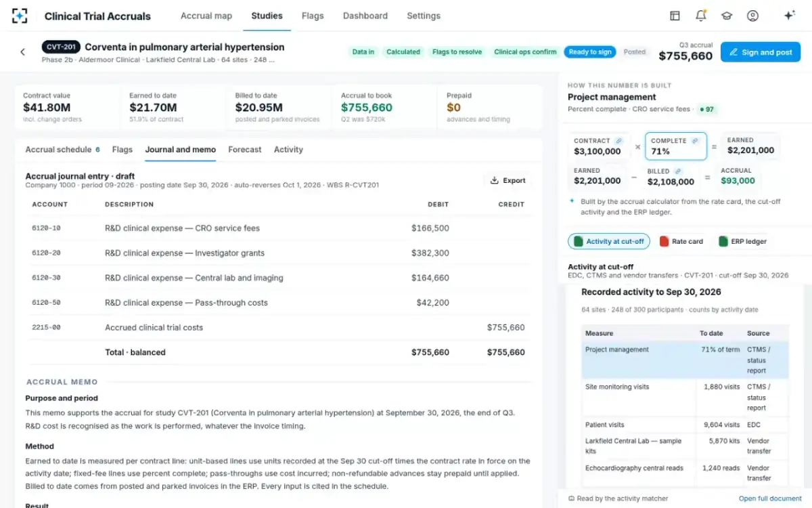Viewport: 812px width, 508px height.
Task: Click the green file icon on ERP ledger
Action: point(723,241)
